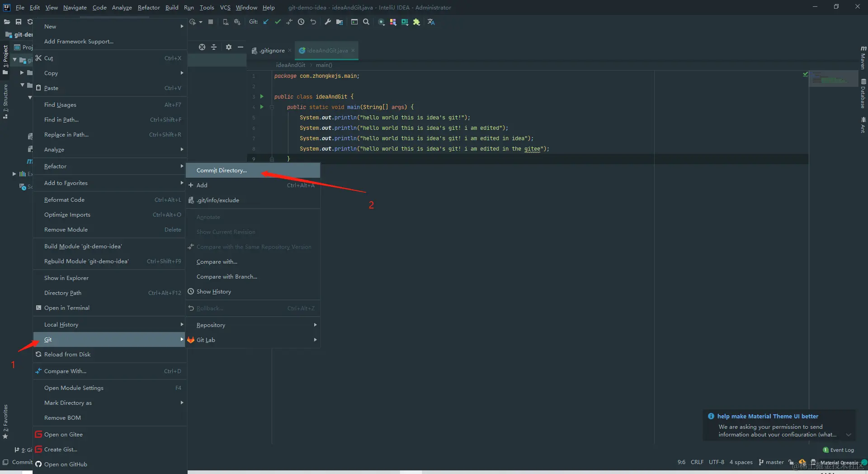The width and height of the screenshot is (868, 474).
Task: Click the Git Rollback undo icon
Action: [313, 22]
